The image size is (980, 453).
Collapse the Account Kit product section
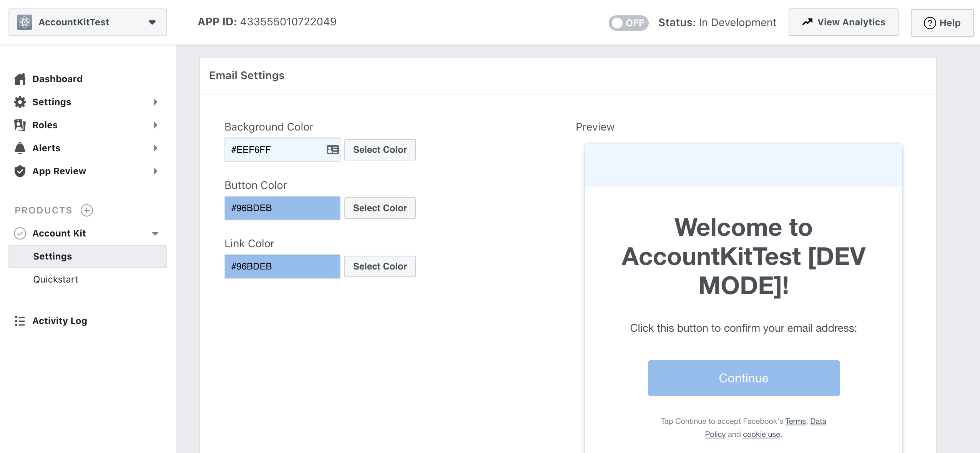point(155,233)
